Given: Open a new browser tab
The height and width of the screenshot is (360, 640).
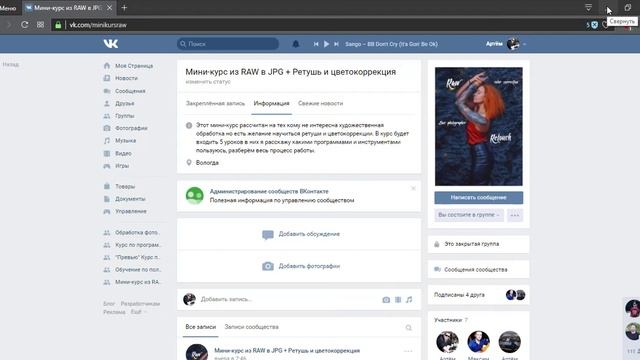Looking at the screenshot, I should 124,7.
